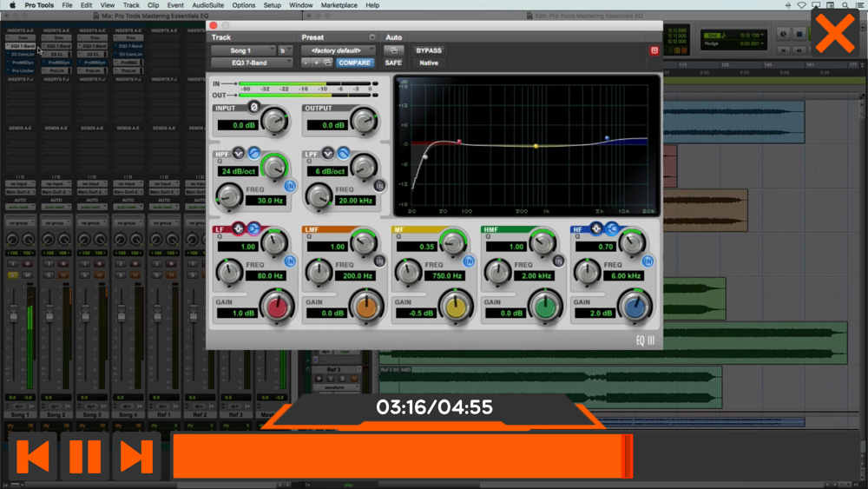Skip to previous video with orange button
The width and height of the screenshot is (868, 489).
(x=33, y=456)
